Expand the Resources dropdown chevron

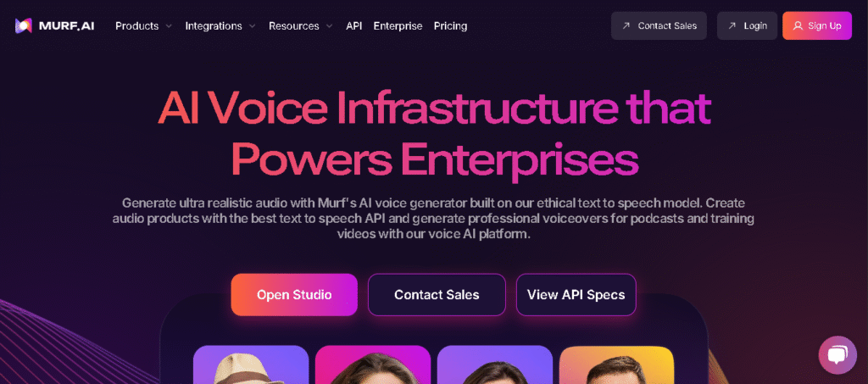[x=329, y=26]
